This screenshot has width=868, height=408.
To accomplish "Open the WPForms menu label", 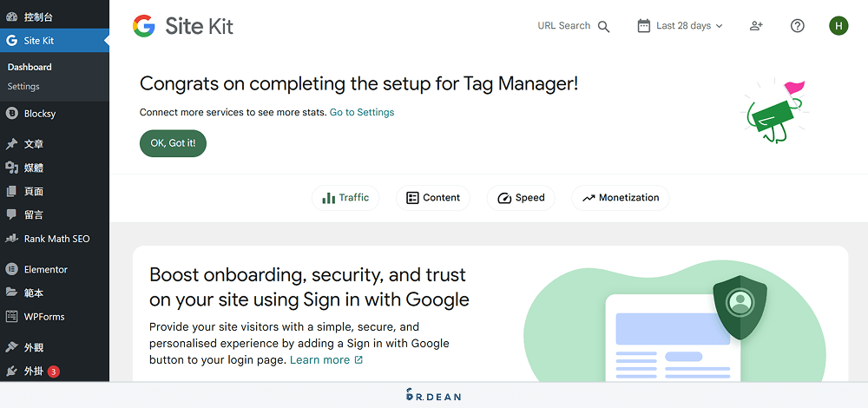I will coord(44,317).
